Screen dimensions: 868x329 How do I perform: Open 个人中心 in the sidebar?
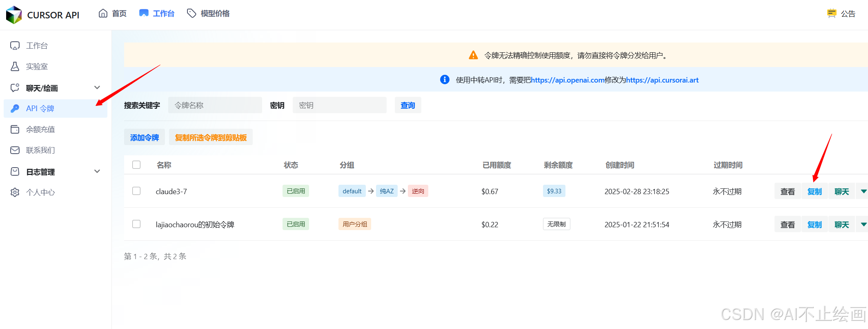coord(56,192)
